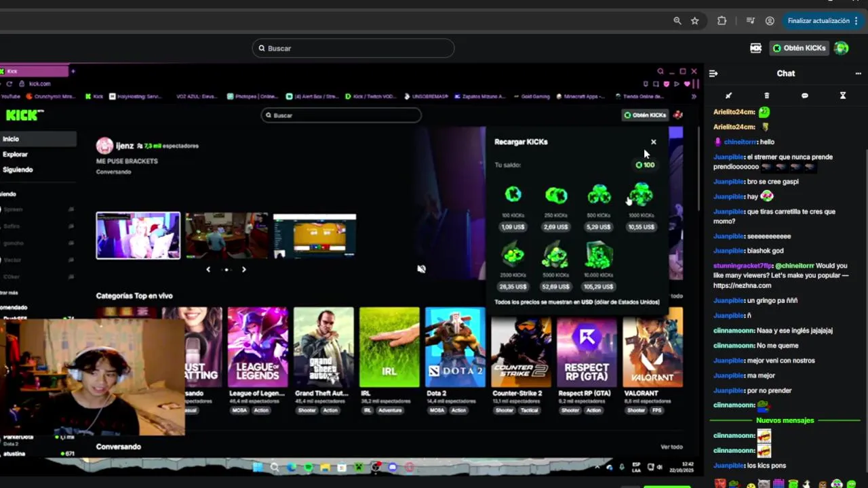This screenshot has height=488, width=868.
Task: Click the speech bubble icon in chat toolbar
Action: click(804, 96)
